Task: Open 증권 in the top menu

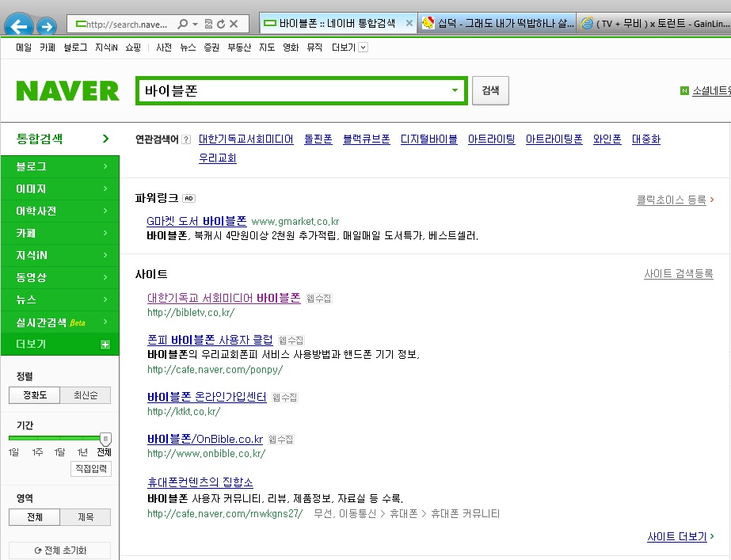Action: 211,48
